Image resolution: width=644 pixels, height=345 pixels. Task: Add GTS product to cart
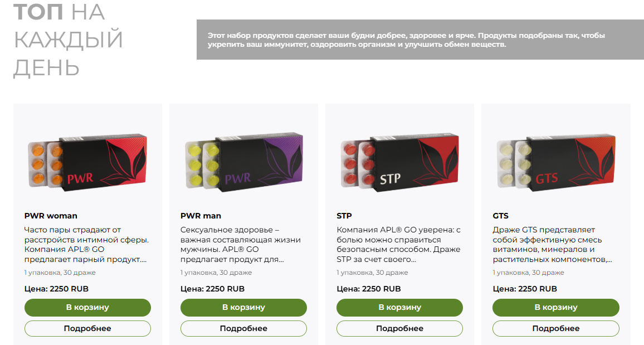pos(555,307)
